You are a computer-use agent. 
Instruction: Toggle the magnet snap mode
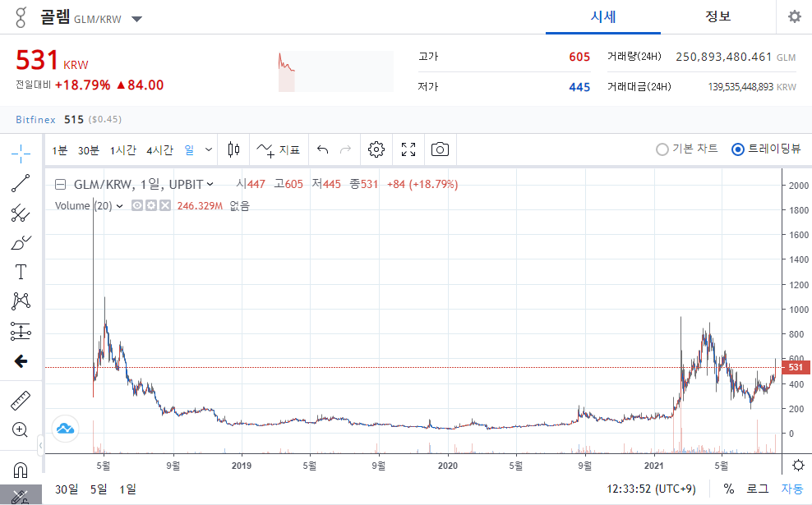pos(21,470)
